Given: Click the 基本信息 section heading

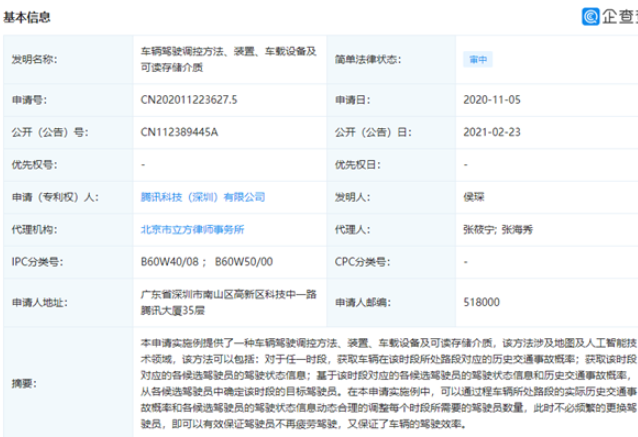Looking at the screenshot, I should point(27,17).
